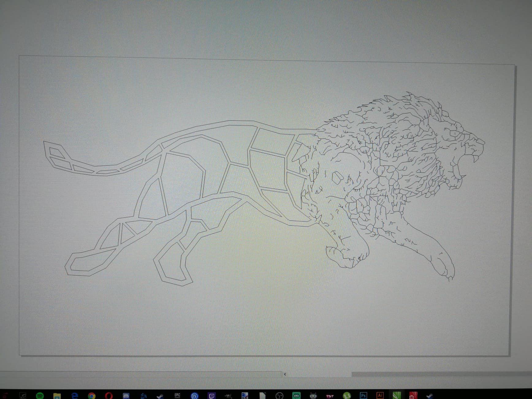This screenshot has height=399, width=532.
Task: Open the NVIDIA taskbar icon
Action: tap(23, 396)
